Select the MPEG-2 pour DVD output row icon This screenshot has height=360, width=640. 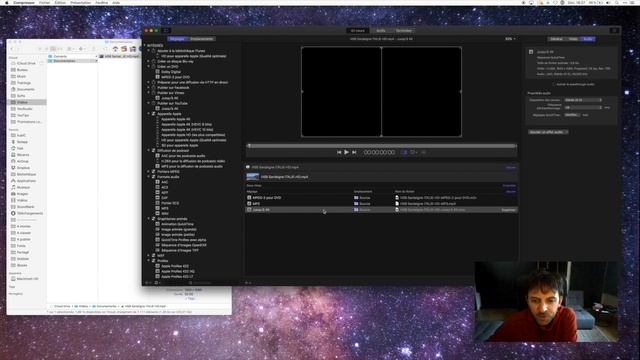click(x=249, y=198)
